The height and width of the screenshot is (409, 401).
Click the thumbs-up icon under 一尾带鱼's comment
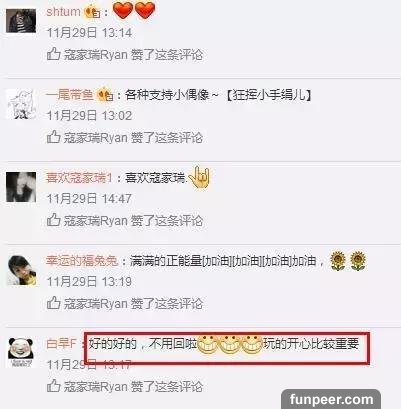click(53, 137)
